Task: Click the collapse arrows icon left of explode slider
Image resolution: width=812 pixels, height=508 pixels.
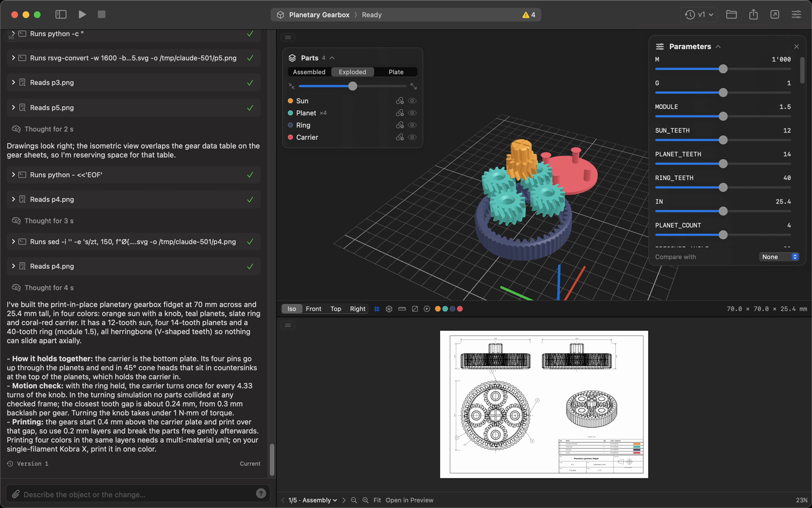Action: pyautogui.click(x=291, y=86)
